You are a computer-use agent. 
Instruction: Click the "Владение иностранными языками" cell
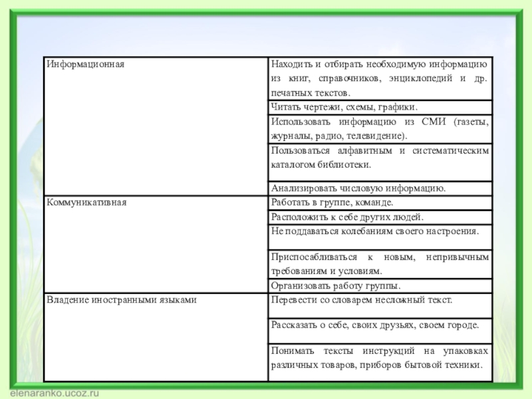click(x=156, y=337)
